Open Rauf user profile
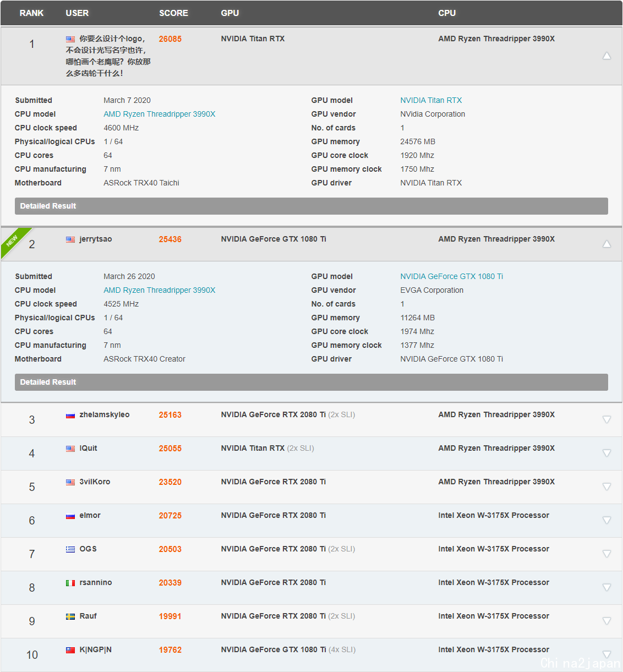 88,616
